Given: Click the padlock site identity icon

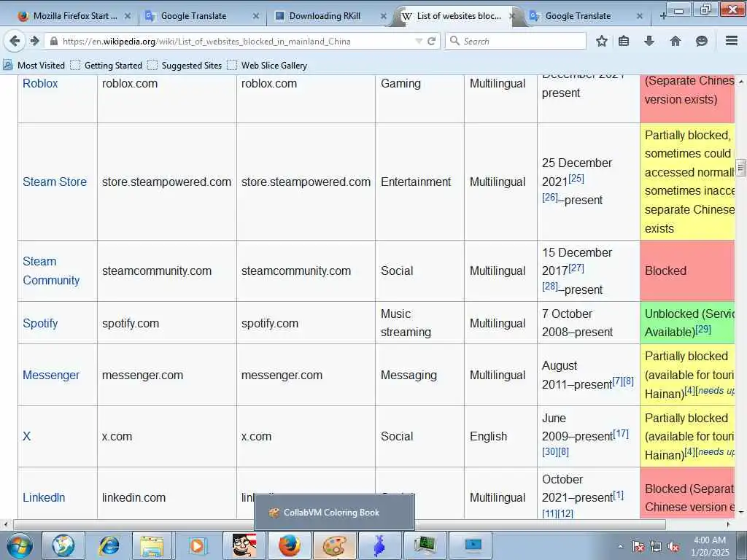Looking at the screenshot, I should 54,42.
